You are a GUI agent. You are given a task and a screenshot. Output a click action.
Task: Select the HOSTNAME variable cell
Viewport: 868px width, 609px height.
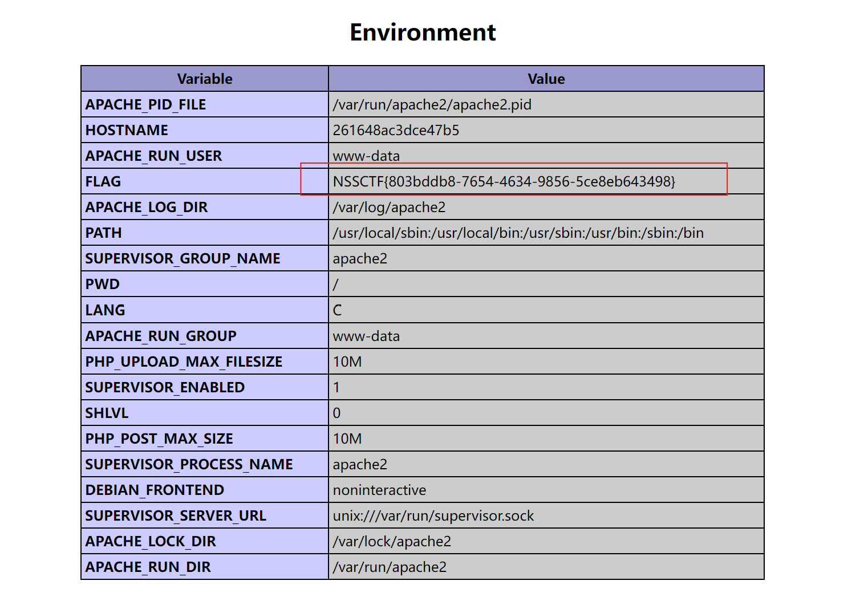(x=205, y=130)
